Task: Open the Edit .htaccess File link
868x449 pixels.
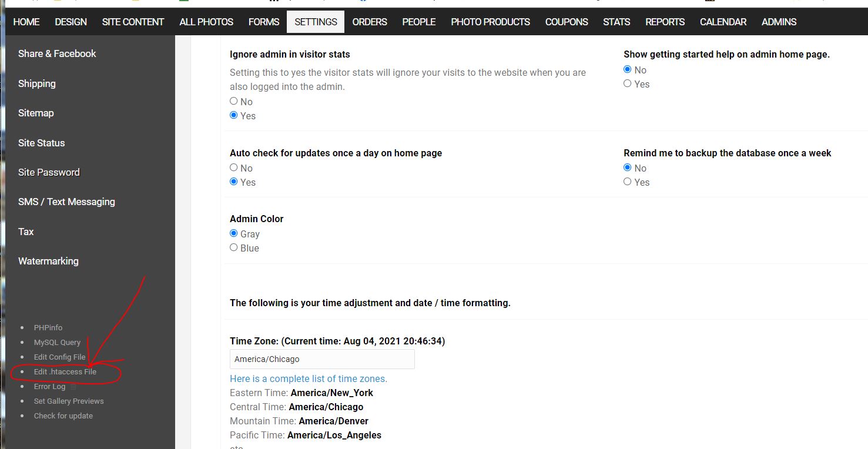Action: click(65, 372)
